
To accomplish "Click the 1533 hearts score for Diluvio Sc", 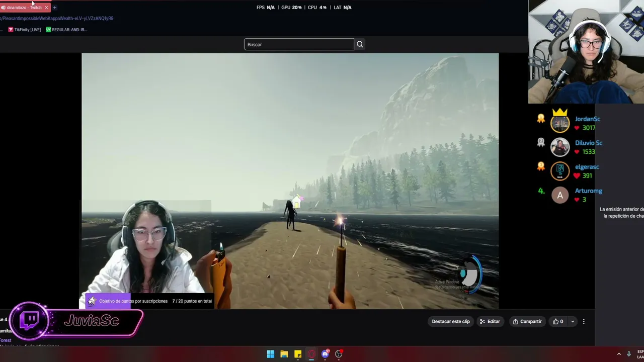I will click(x=584, y=152).
